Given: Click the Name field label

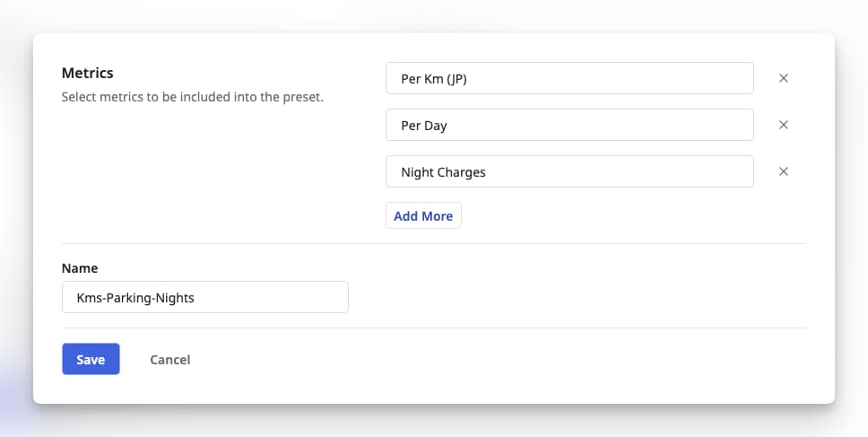Looking at the screenshot, I should [x=80, y=268].
